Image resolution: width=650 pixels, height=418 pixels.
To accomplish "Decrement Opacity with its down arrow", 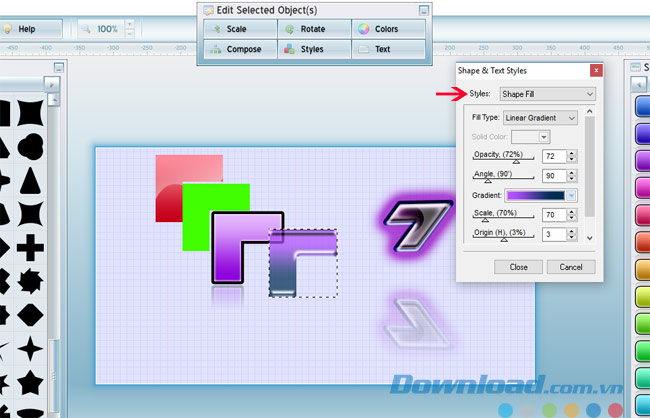I will 572,160.
